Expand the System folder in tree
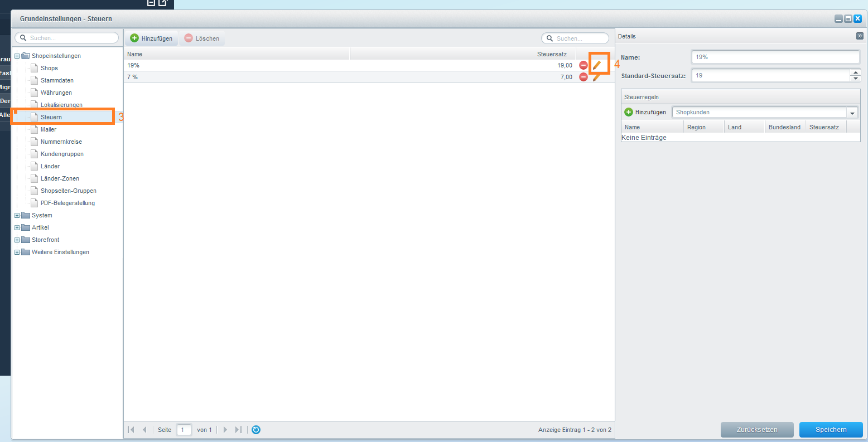The width and height of the screenshot is (868, 442). click(17, 215)
